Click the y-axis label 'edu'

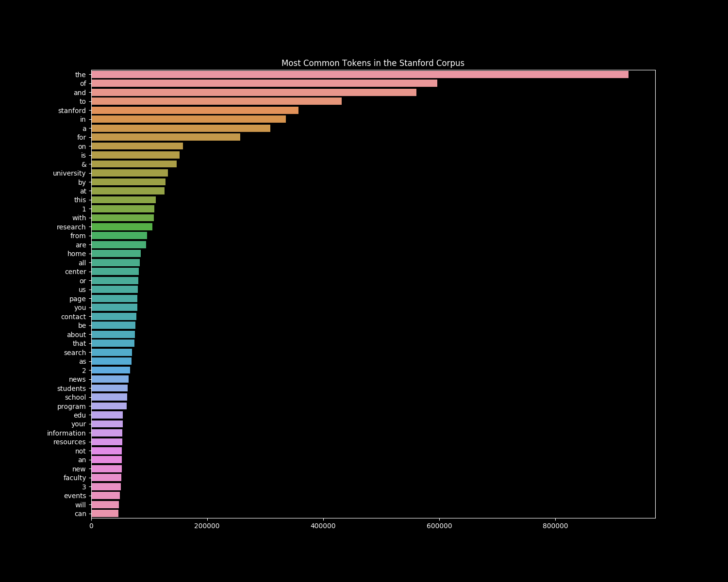(80, 415)
